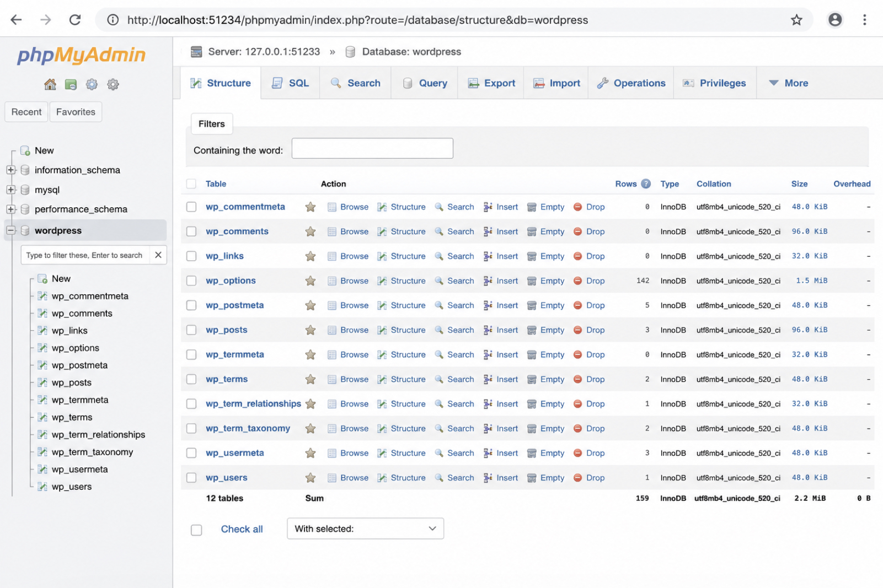
Task: Go to Import tab
Action: pyautogui.click(x=556, y=83)
